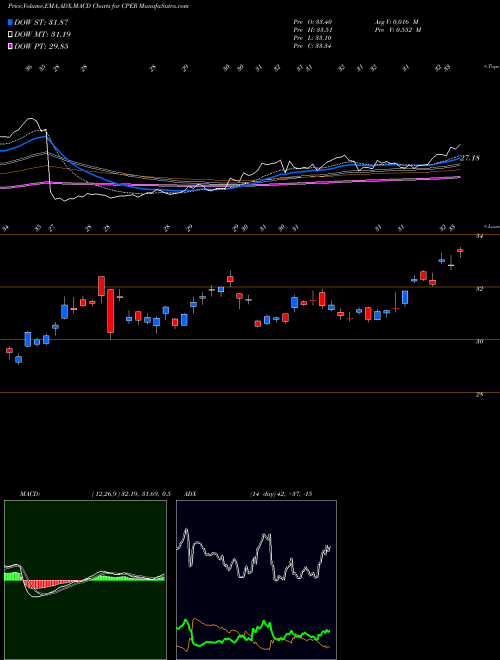Click the 'MACD:' panel heading

pyautogui.click(x=29, y=494)
